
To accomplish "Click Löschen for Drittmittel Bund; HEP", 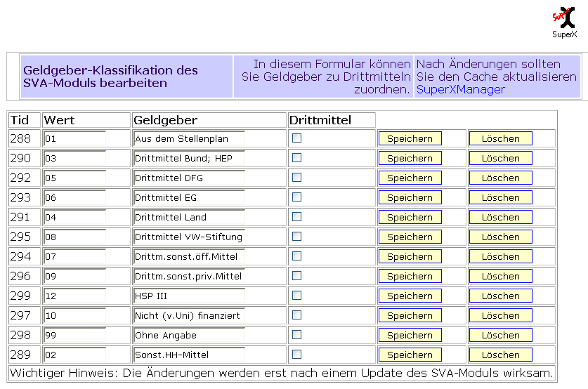I will coord(501,158).
